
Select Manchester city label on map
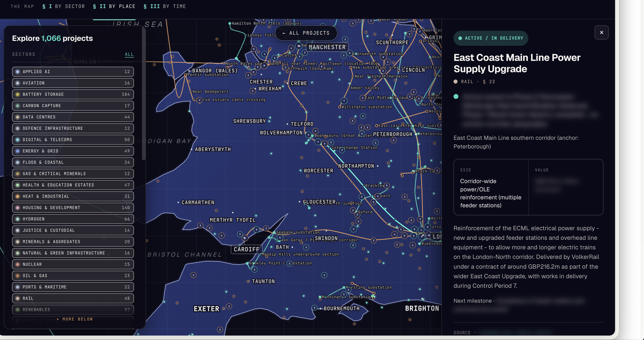327,47
